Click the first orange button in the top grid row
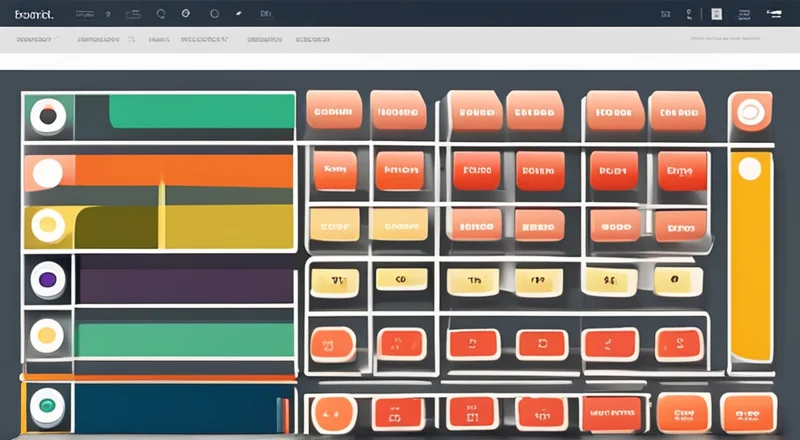 (x=333, y=111)
